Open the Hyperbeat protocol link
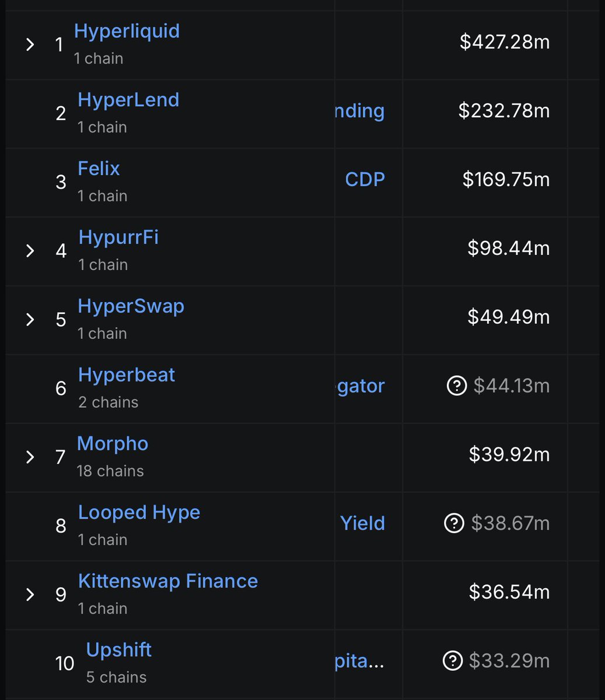This screenshot has height=700, width=605. coord(127,375)
